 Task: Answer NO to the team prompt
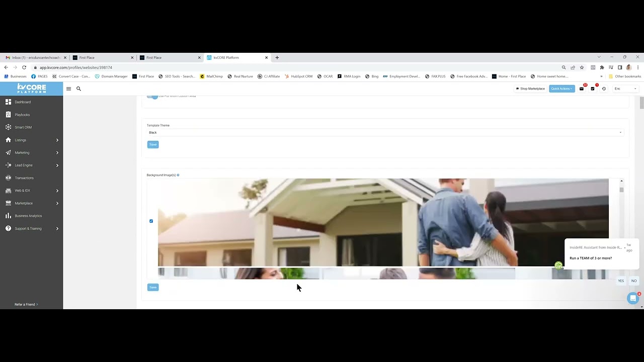[x=634, y=281]
